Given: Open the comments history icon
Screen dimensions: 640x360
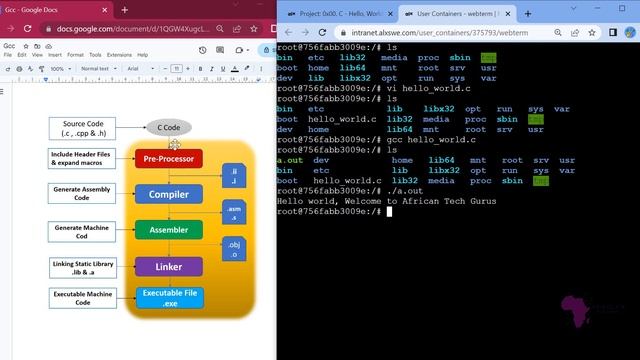Looking at the screenshot, I should pyautogui.click(x=220, y=50).
